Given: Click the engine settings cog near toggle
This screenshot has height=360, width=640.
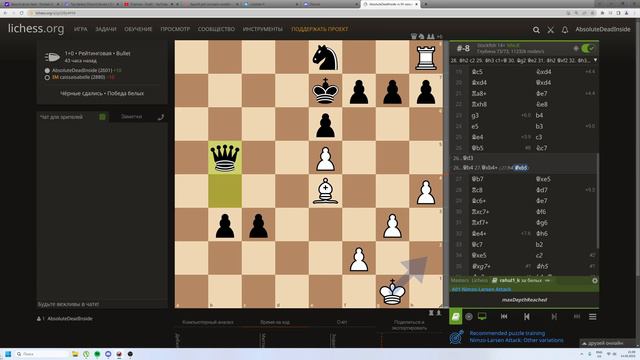Looking at the screenshot, I should (576, 48).
